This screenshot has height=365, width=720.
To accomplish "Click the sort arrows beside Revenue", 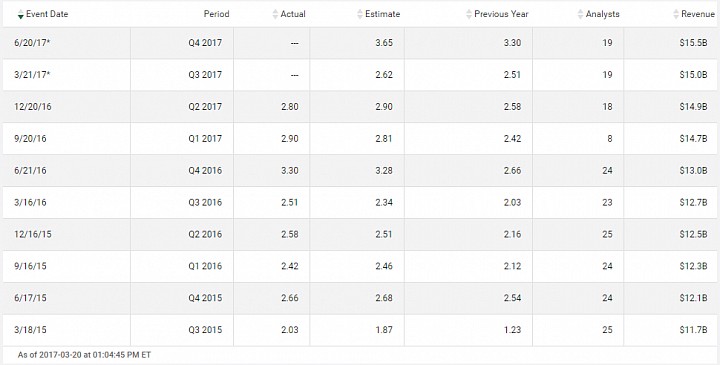I will click(676, 14).
